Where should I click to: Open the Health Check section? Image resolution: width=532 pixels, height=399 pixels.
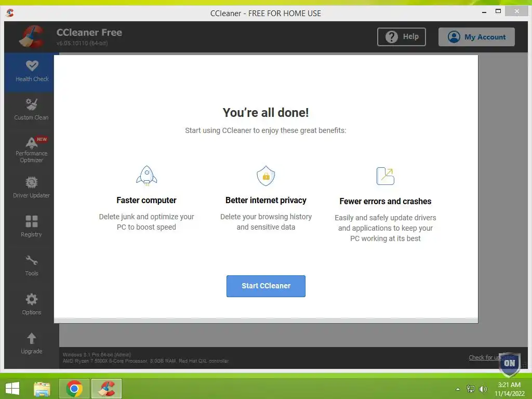[x=32, y=72]
